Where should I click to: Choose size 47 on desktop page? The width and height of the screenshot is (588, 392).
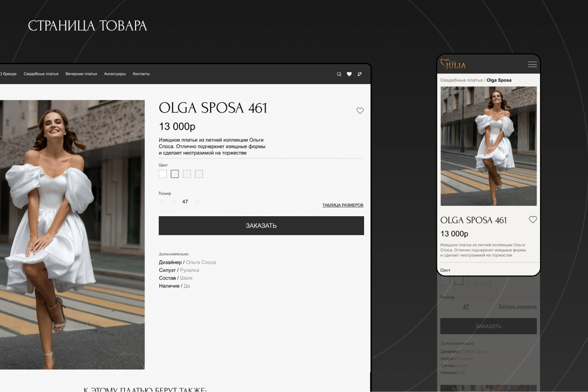[x=185, y=202]
